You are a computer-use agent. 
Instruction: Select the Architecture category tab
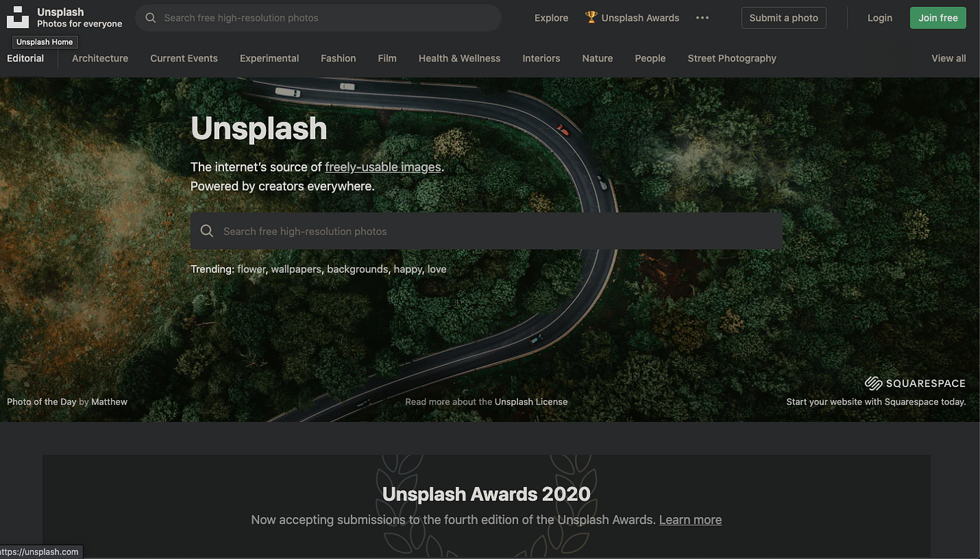[x=100, y=58]
